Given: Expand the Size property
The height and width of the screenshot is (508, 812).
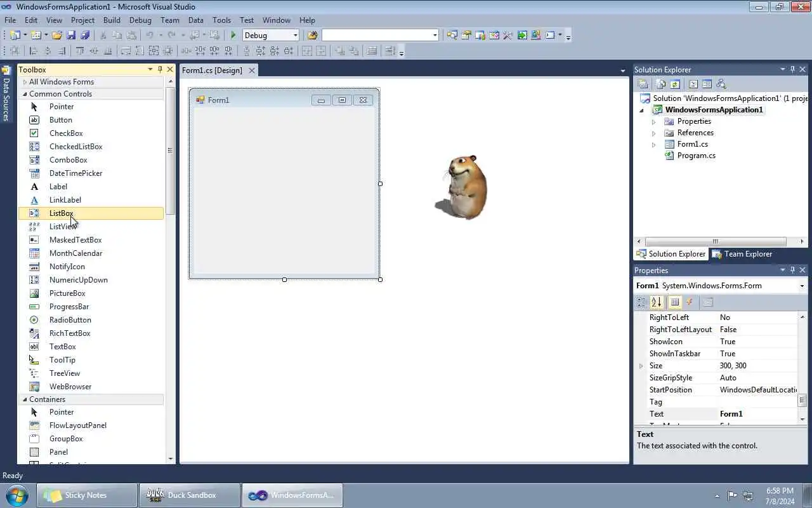Looking at the screenshot, I should 641,366.
